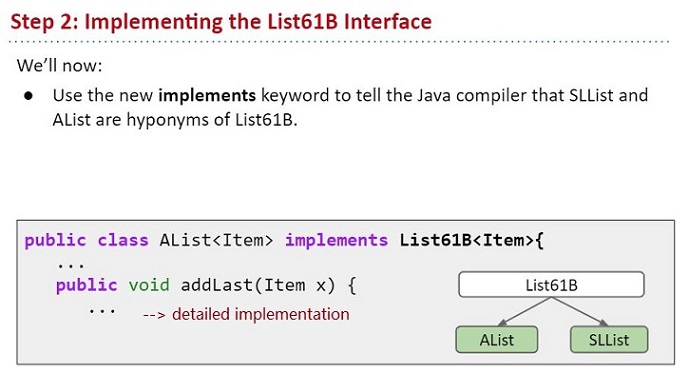The image size is (689, 373).
Task: Click the red '-->' arrow text
Action: [154, 315]
